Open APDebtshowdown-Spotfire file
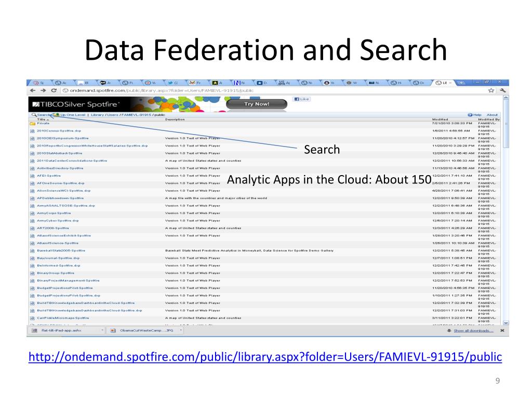The height and width of the screenshot is (399, 532). coord(60,198)
